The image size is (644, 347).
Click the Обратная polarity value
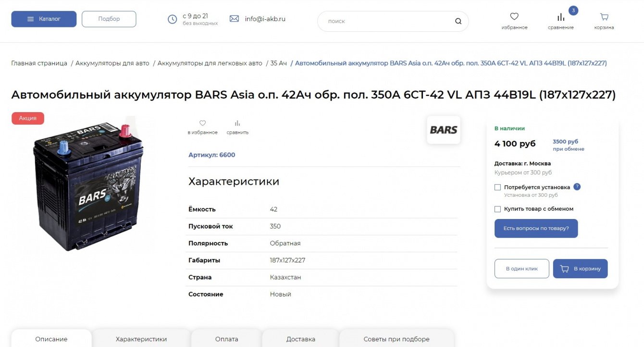[x=285, y=244]
